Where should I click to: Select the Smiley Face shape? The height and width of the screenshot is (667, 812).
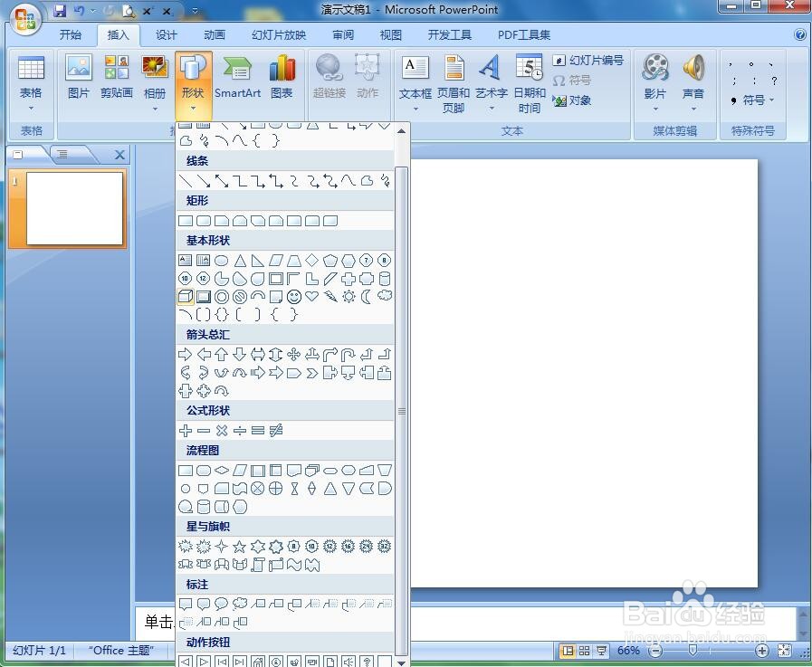293,297
